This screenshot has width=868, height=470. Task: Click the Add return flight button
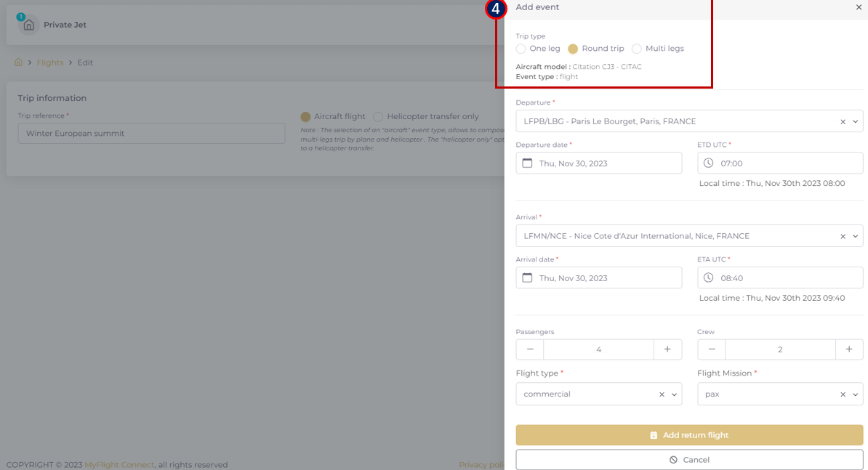689,435
